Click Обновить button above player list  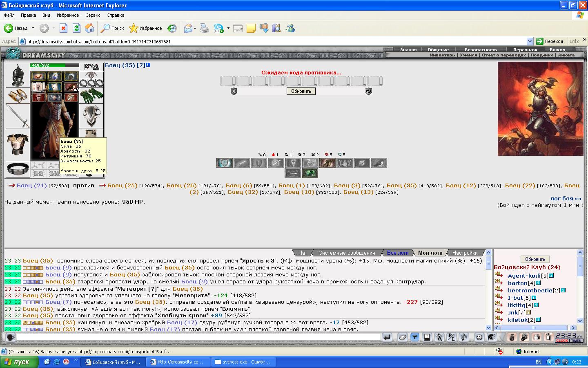pos(535,259)
